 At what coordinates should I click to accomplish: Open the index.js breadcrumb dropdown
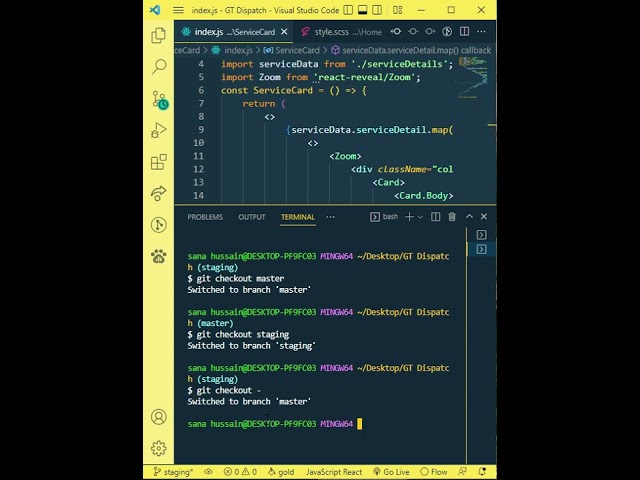coord(232,50)
